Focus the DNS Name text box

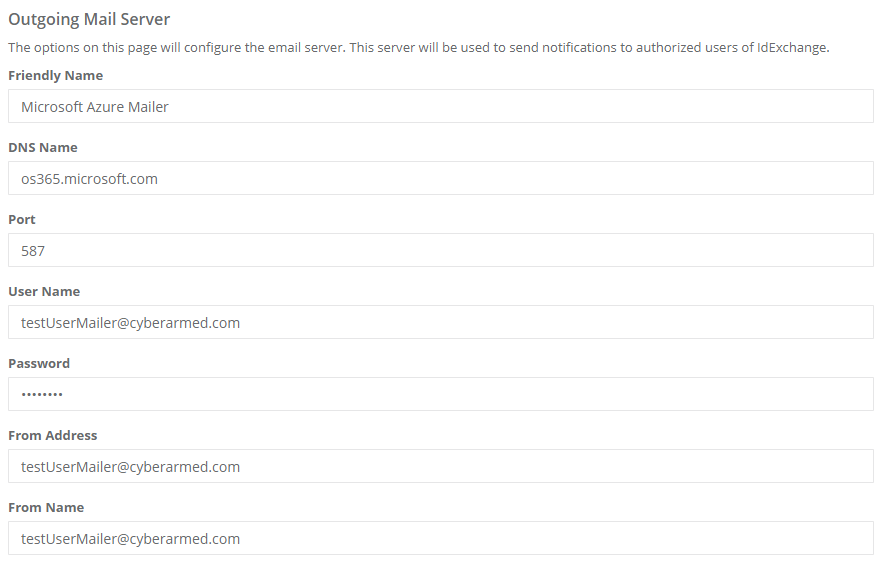coord(440,179)
